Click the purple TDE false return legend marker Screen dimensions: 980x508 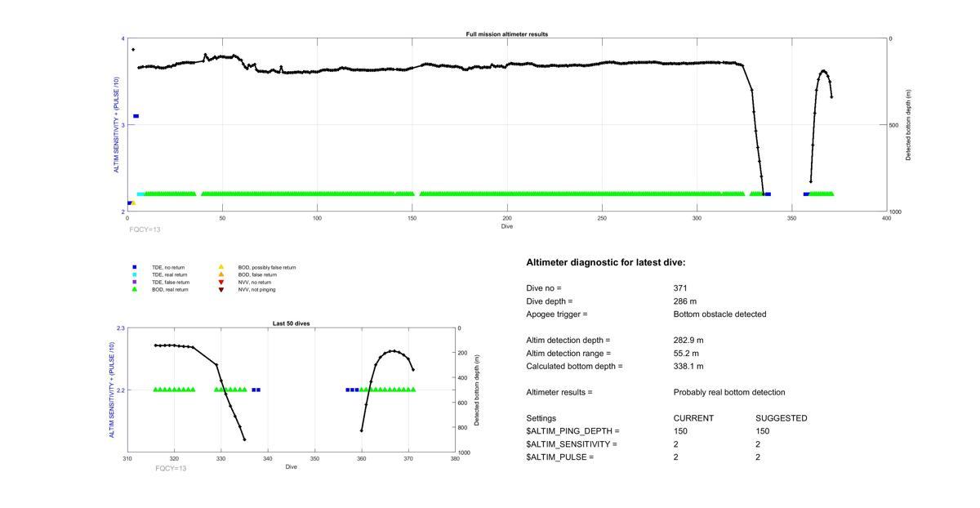(135, 282)
